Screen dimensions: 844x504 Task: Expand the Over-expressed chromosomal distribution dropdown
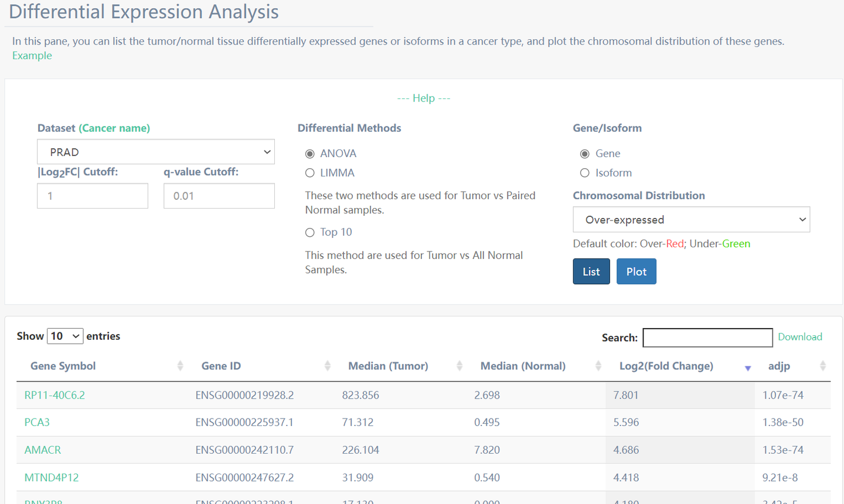[691, 220]
